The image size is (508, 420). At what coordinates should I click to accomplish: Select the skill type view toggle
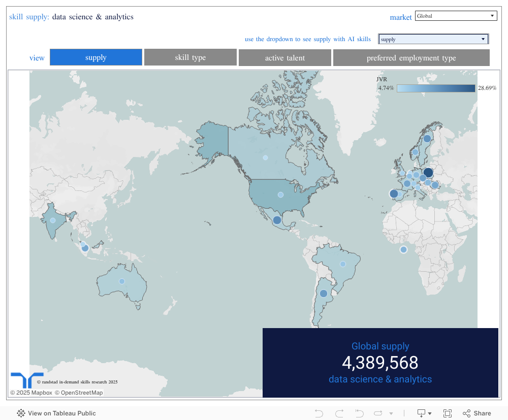(x=190, y=57)
